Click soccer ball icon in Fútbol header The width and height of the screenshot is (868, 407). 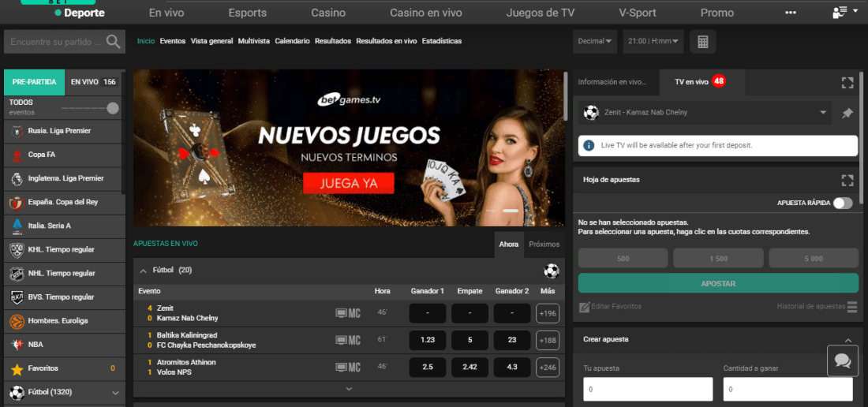(x=552, y=271)
